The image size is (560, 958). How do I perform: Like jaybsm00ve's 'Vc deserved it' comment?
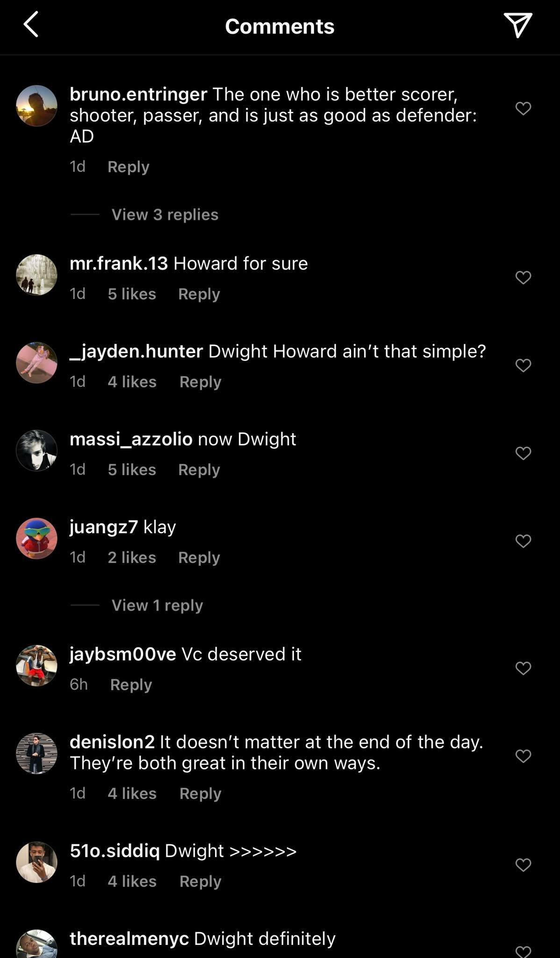pyautogui.click(x=523, y=668)
